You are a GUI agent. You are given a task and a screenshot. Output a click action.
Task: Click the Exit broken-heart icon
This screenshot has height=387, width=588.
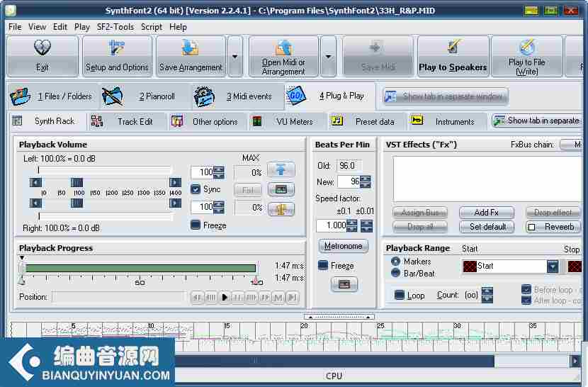[42, 48]
